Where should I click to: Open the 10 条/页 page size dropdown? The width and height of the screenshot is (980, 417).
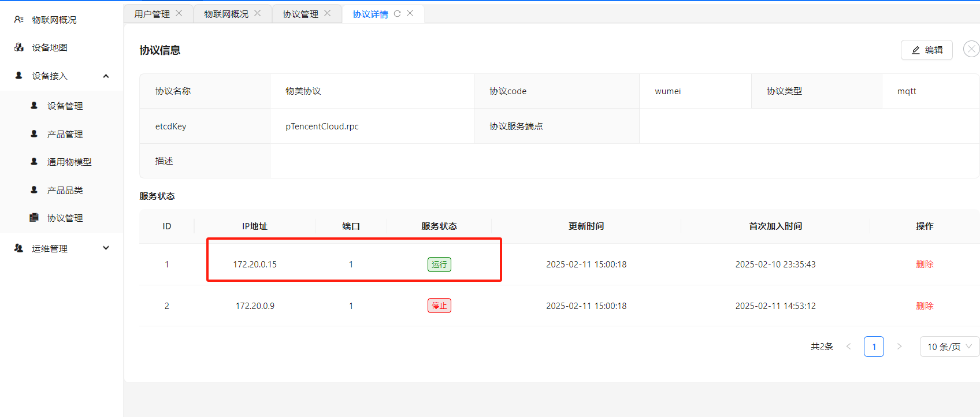pyautogui.click(x=949, y=347)
